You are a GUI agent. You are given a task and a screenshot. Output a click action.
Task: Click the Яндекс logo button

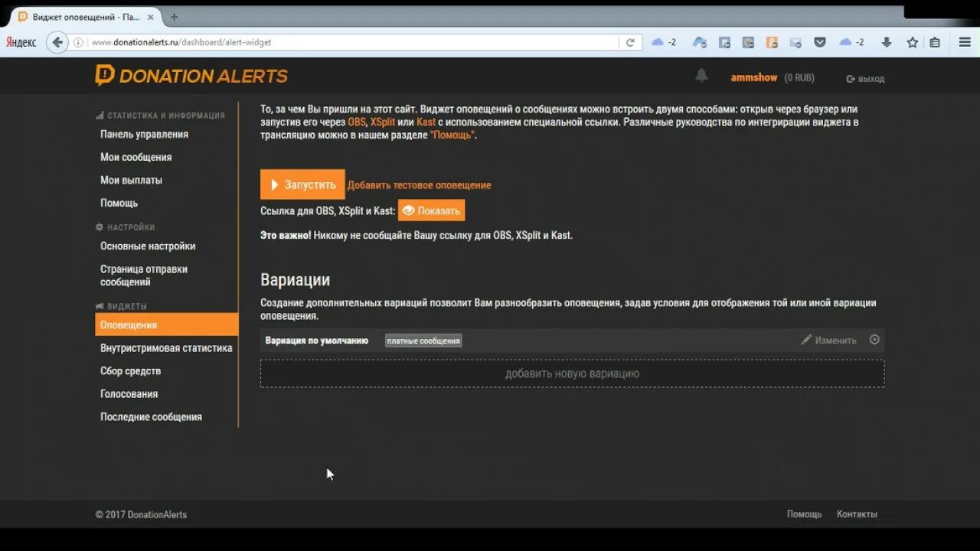coord(21,42)
